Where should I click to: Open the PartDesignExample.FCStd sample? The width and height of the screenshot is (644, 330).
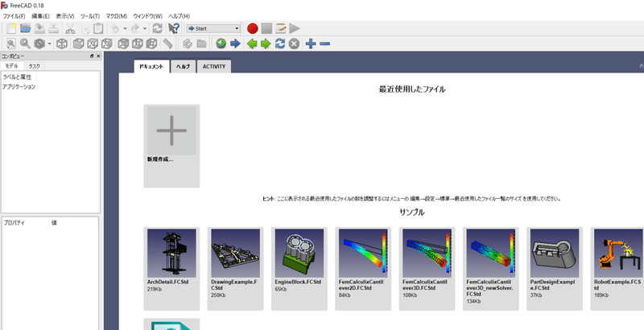coord(555,269)
